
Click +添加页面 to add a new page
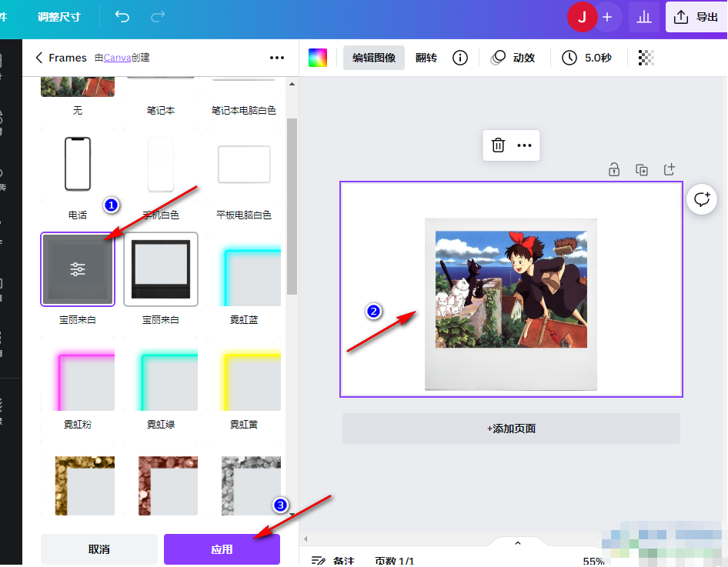pyautogui.click(x=511, y=429)
